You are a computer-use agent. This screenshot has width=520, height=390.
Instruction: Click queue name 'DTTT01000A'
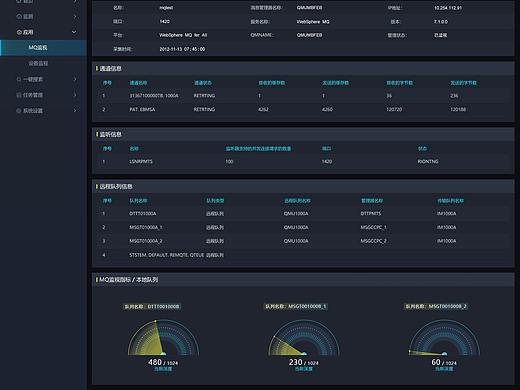point(143,213)
